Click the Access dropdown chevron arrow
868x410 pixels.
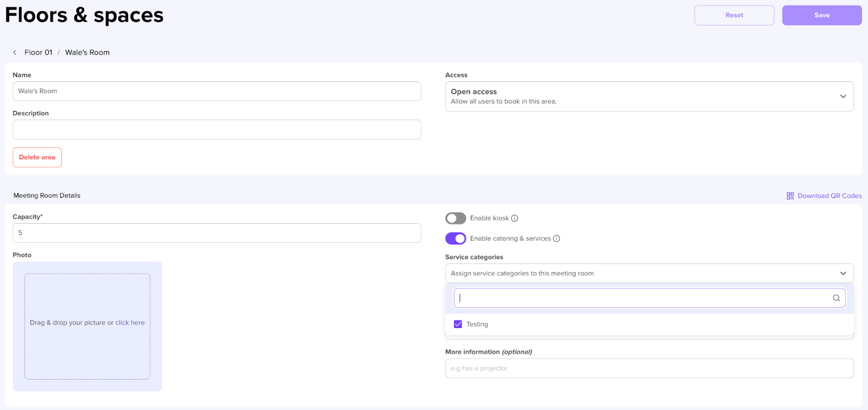click(x=843, y=97)
